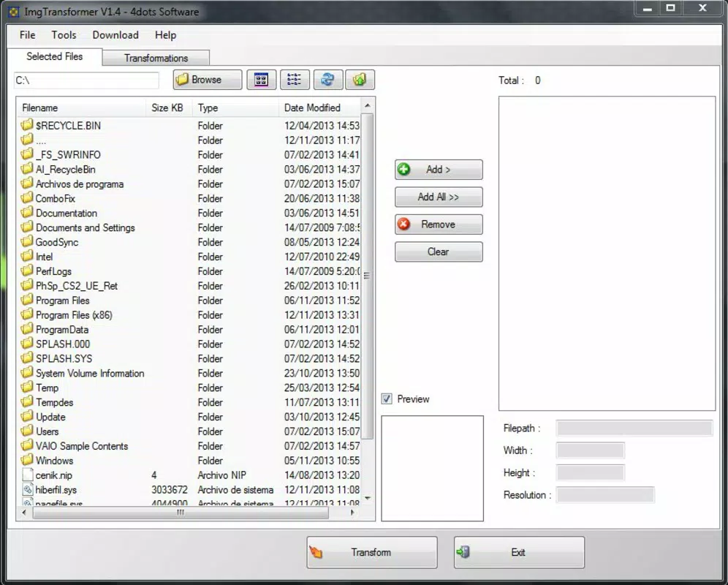Viewport: 728px width, 585px height.
Task: Click the thumbnails view toolbar icon
Action: (x=262, y=80)
